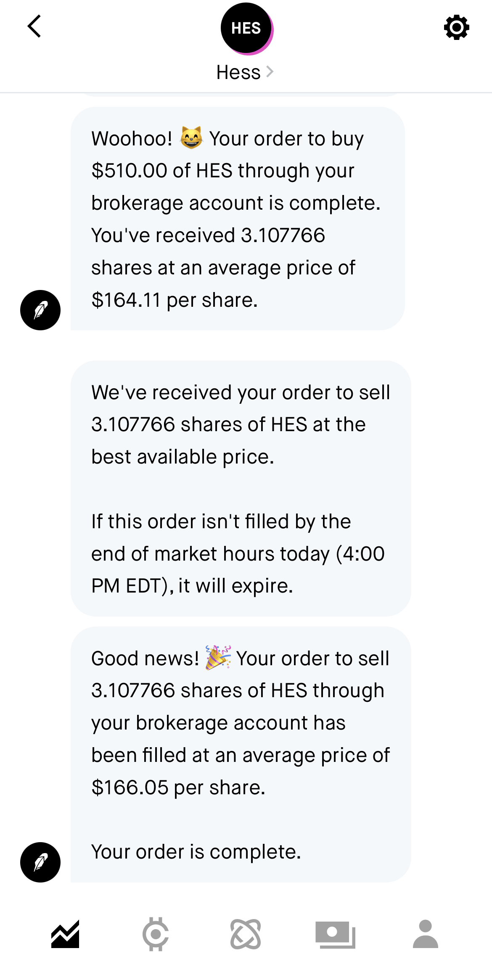Open the orbit-shaped Browse tab
Image resolution: width=492 pixels, height=980 pixels.
pos(246,934)
